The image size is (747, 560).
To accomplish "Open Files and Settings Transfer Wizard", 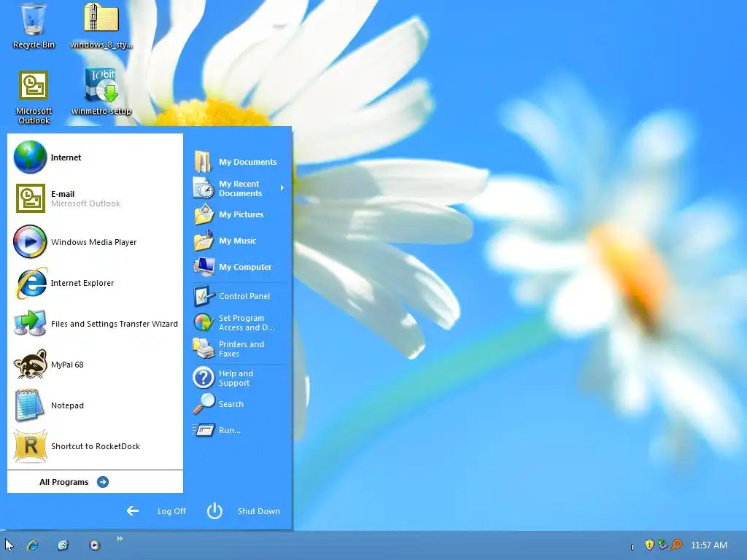I will pos(96,324).
